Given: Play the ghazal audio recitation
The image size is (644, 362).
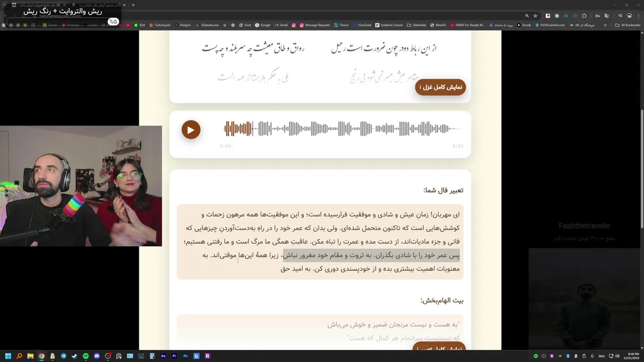Looking at the screenshot, I should (x=191, y=130).
